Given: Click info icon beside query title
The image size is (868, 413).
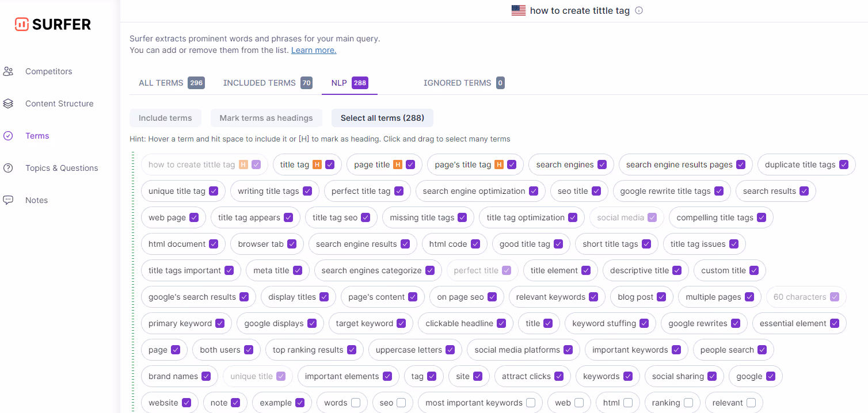Looking at the screenshot, I should (639, 10).
